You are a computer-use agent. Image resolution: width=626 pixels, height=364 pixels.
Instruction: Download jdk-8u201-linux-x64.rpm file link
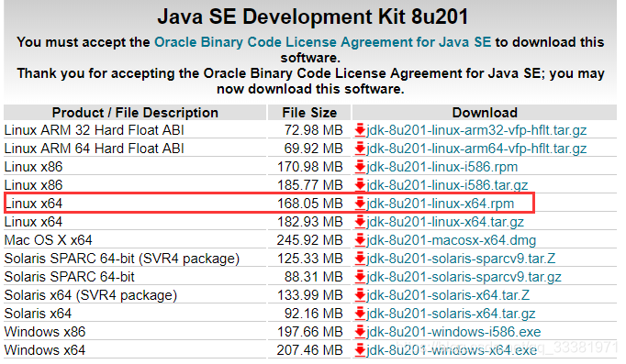(x=440, y=204)
